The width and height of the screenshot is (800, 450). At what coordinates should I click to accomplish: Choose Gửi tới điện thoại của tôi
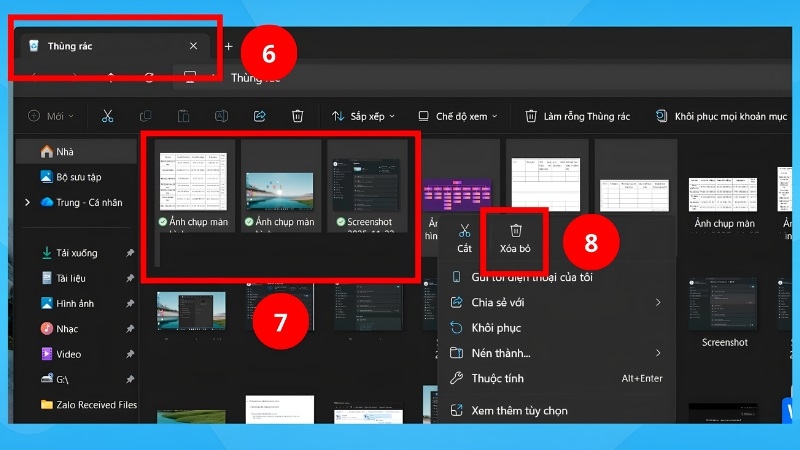[556, 277]
